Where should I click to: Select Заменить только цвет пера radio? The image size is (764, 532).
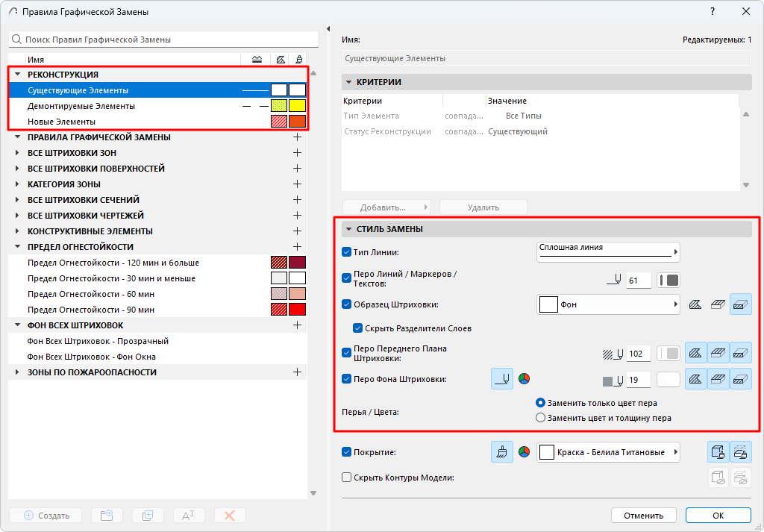tap(540, 403)
